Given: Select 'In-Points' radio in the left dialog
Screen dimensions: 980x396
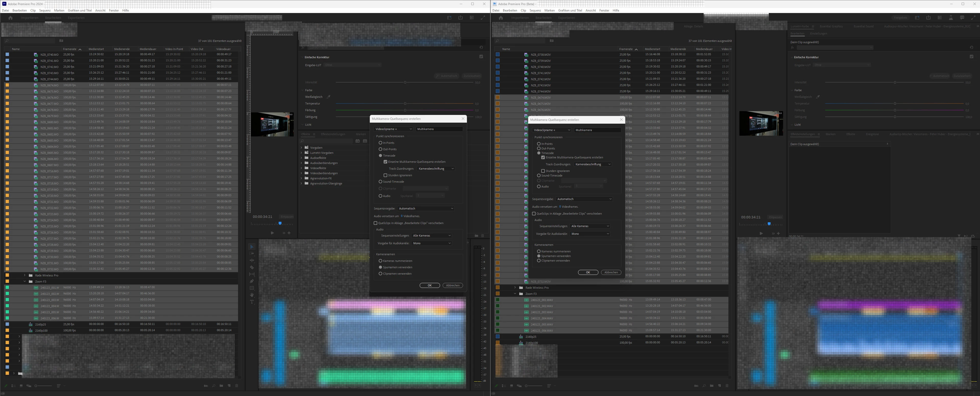Looking at the screenshot, I should pos(381,143).
